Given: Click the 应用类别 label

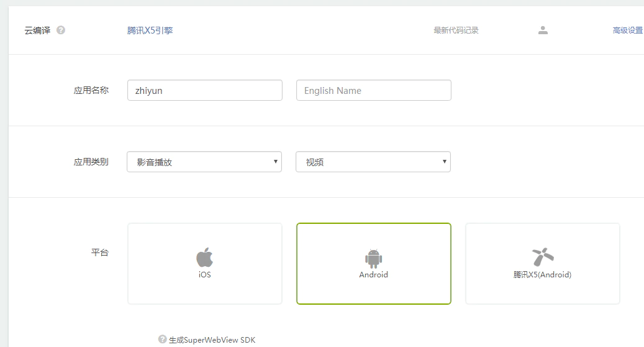Looking at the screenshot, I should (x=91, y=162).
